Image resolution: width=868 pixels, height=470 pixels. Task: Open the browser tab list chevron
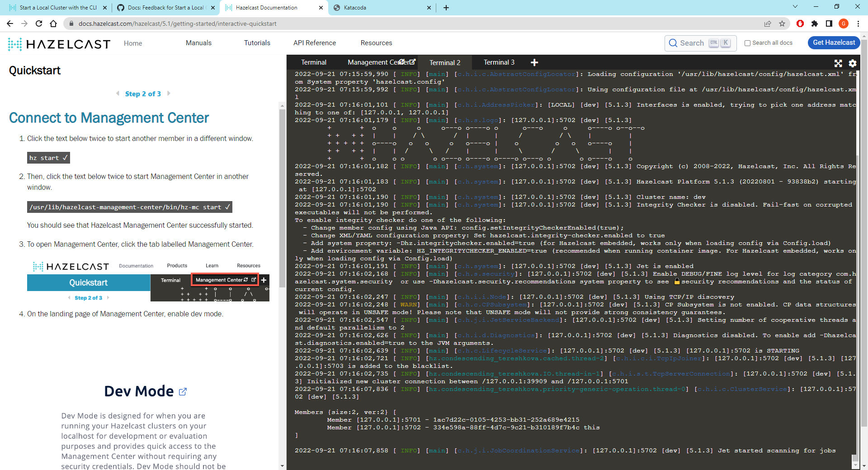click(794, 7)
